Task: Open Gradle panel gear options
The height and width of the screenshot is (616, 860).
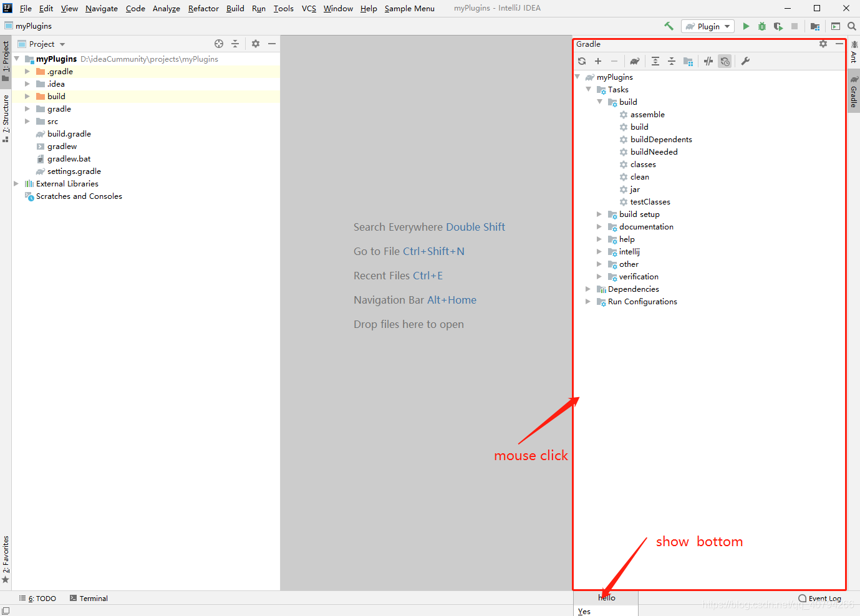Action: tap(823, 44)
